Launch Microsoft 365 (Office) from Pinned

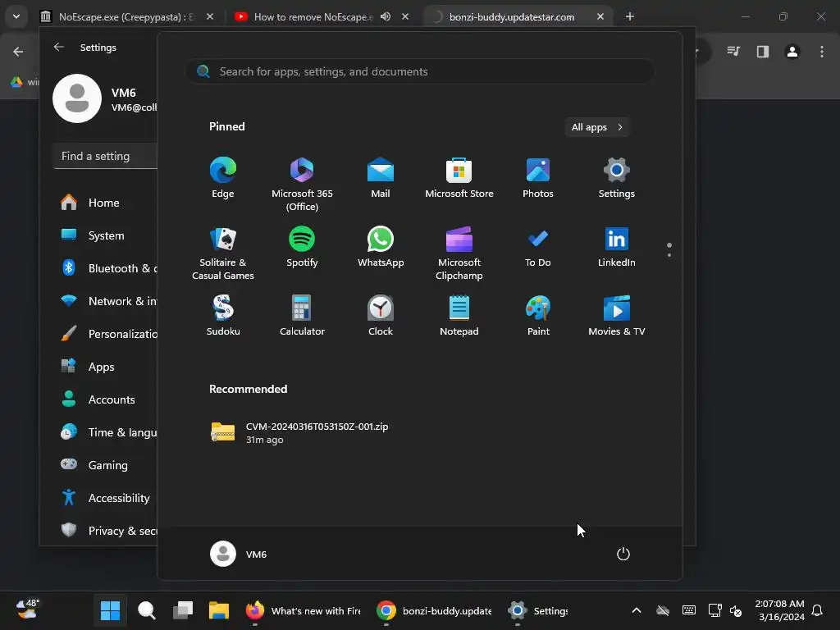[x=302, y=185]
